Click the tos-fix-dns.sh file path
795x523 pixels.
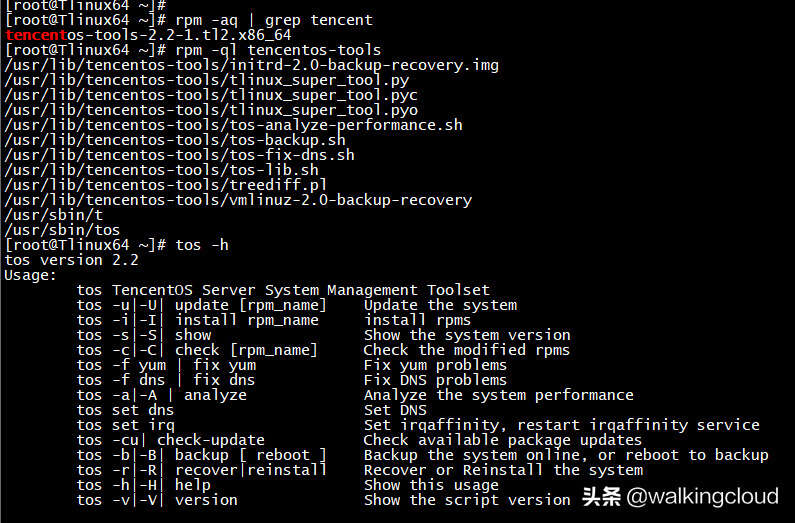click(180, 155)
